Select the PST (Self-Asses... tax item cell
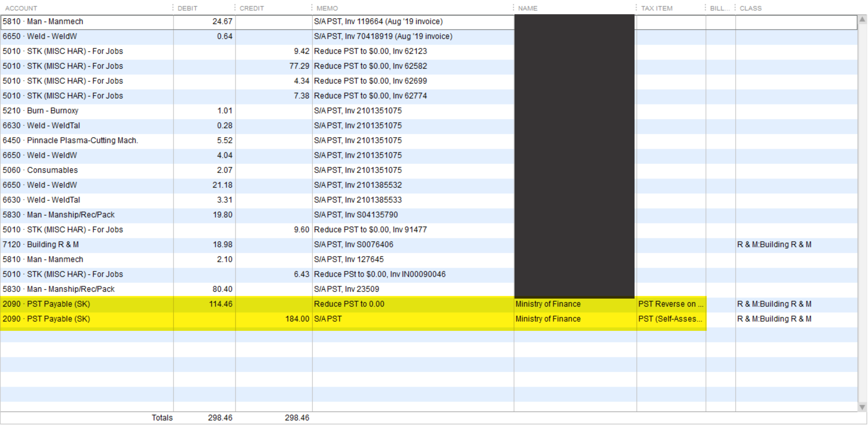868x425 pixels. coord(670,319)
